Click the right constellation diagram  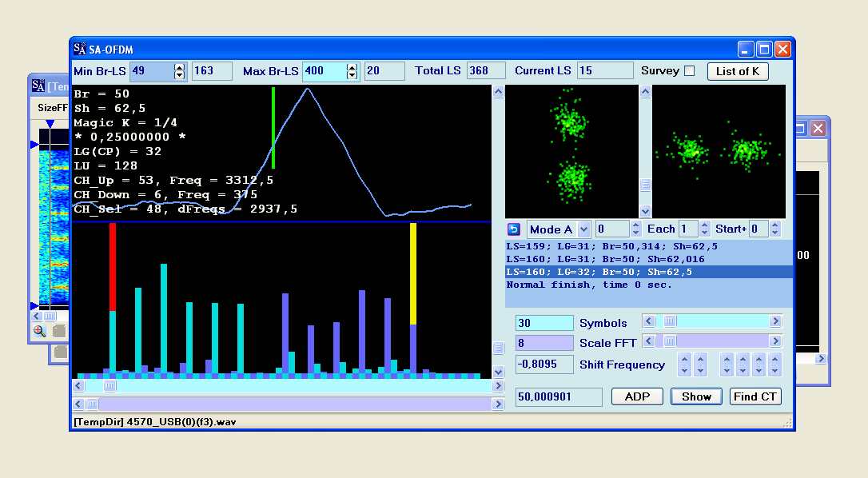pyautogui.click(x=719, y=151)
